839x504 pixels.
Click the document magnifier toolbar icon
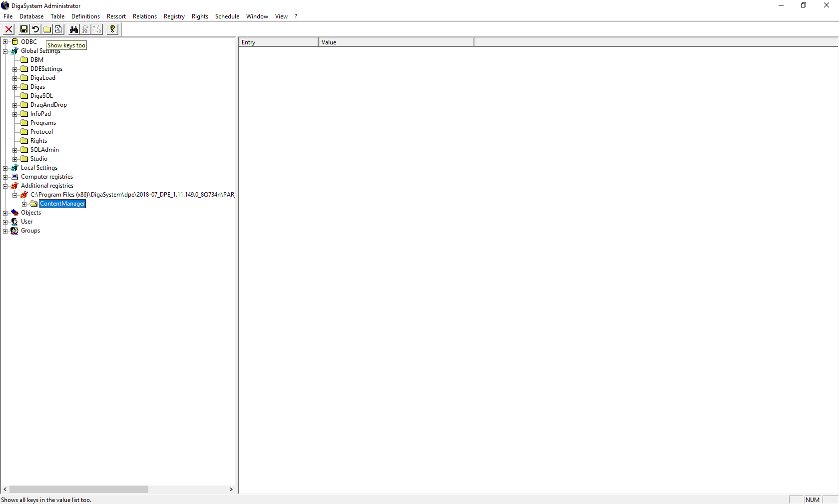(x=58, y=29)
